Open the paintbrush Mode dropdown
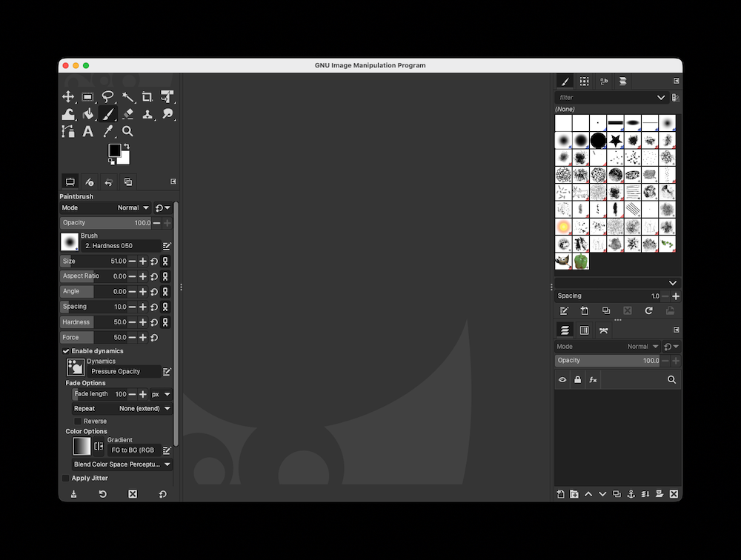Image resolution: width=741 pixels, height=560 pixels. pos(133,207)
